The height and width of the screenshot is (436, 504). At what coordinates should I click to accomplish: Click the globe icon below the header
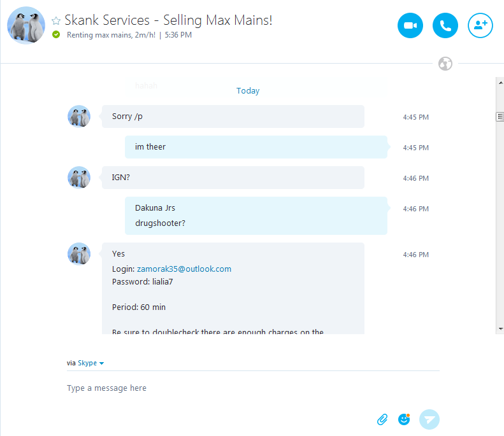[445, 64]
